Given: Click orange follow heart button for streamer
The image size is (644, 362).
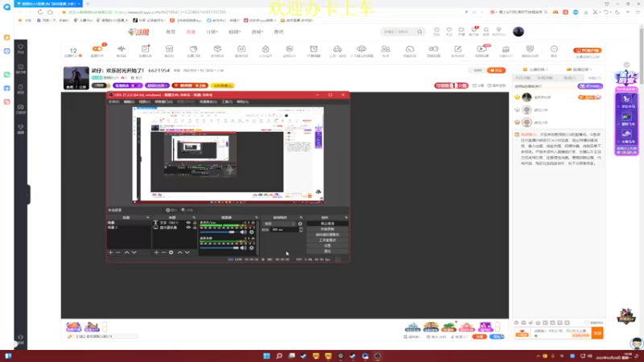Looking at the screenshot, I should click(496, 71).
